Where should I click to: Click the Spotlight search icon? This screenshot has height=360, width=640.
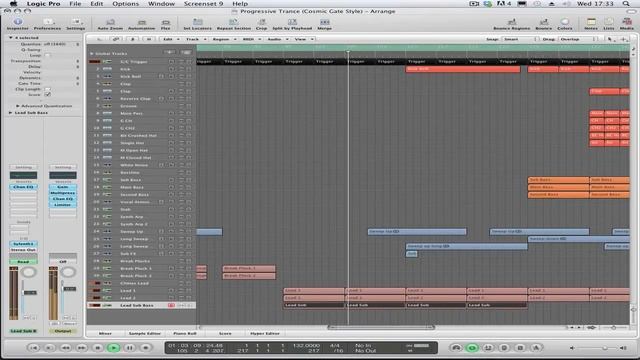coord(626,4)
